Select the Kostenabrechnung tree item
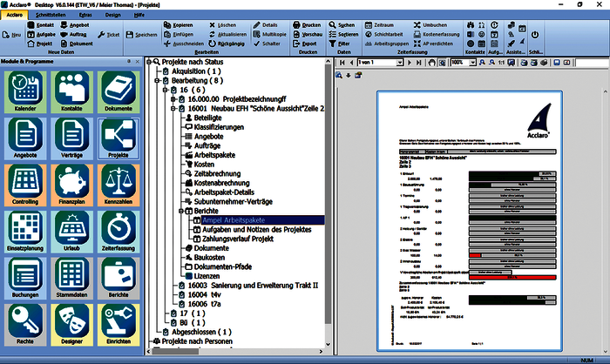Viewport: 610px width, 364px height. click(221, 183)
